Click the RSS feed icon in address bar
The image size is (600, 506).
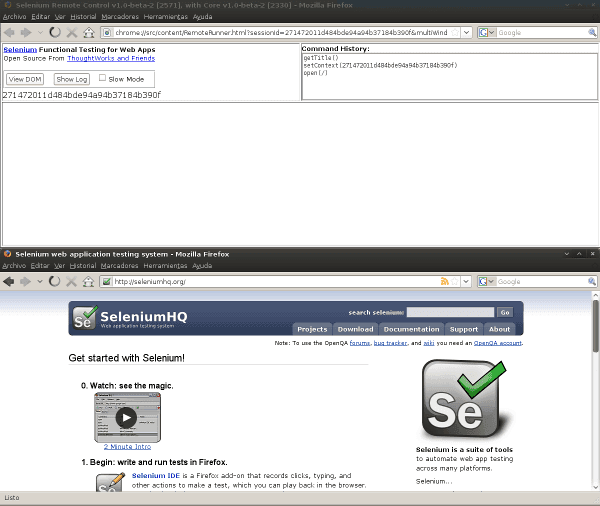444,282
